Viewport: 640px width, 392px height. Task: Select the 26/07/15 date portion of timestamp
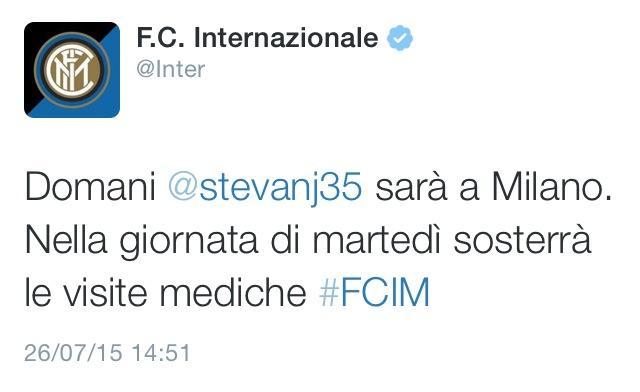point(73,353)
